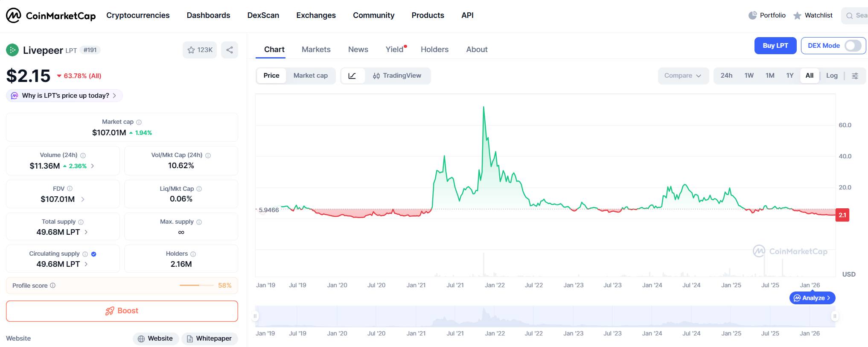Click Holders info icon
The width and height of the screenshot is (868, 347).
point(193,254)
